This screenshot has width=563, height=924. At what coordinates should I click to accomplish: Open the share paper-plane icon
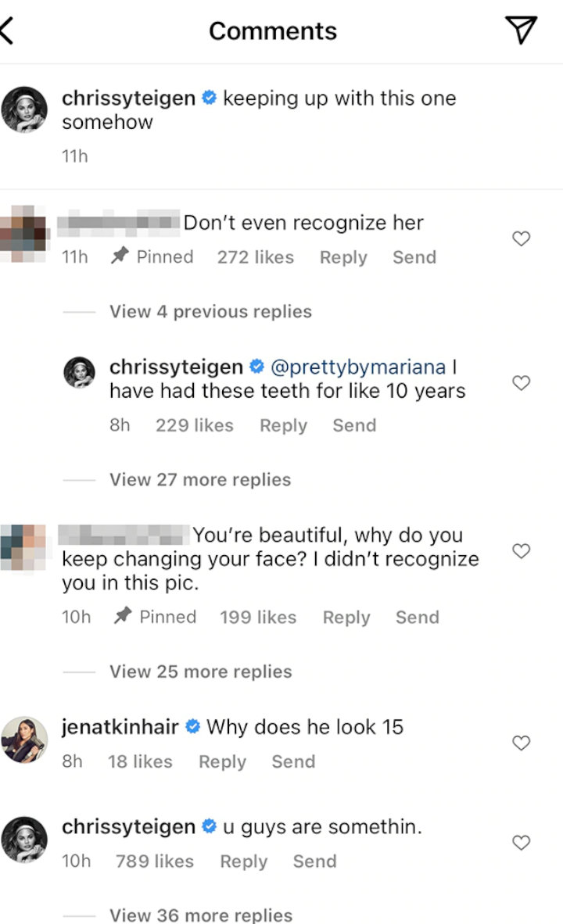521,30
